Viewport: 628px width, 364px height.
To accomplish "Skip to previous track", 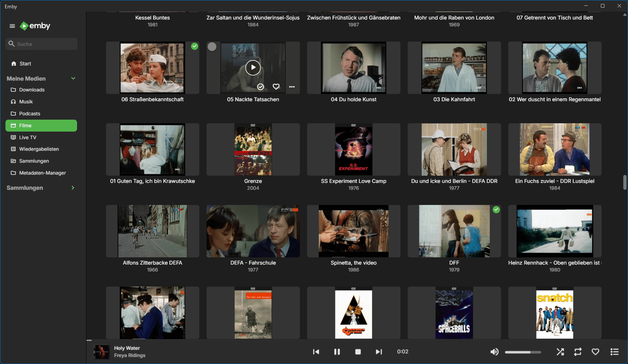I will point(316,352).
